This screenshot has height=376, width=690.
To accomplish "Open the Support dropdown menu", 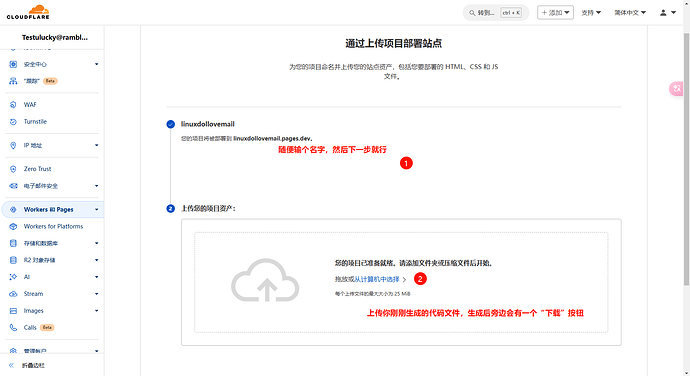I will [x=591, y=13].
